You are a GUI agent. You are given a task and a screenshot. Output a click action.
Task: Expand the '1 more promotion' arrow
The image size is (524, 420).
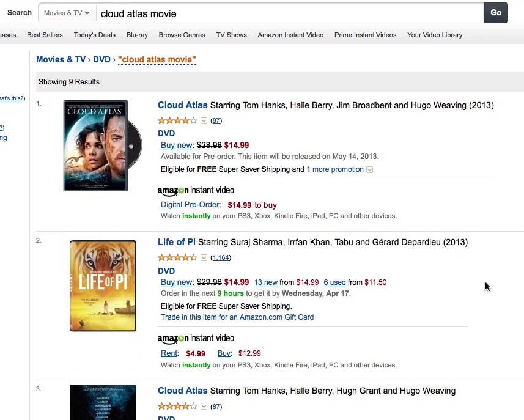tap(369, 170)
